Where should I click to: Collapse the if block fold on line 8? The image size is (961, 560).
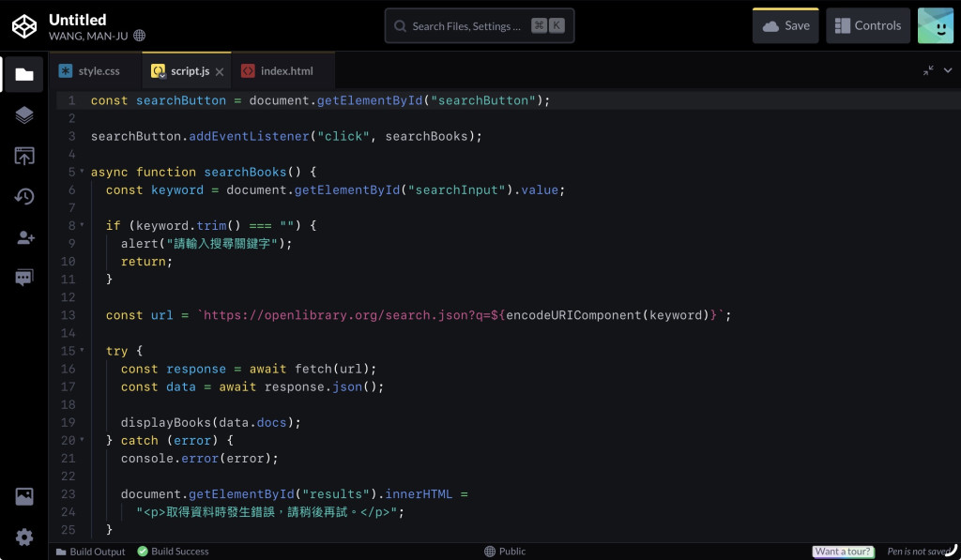[83, 225]
